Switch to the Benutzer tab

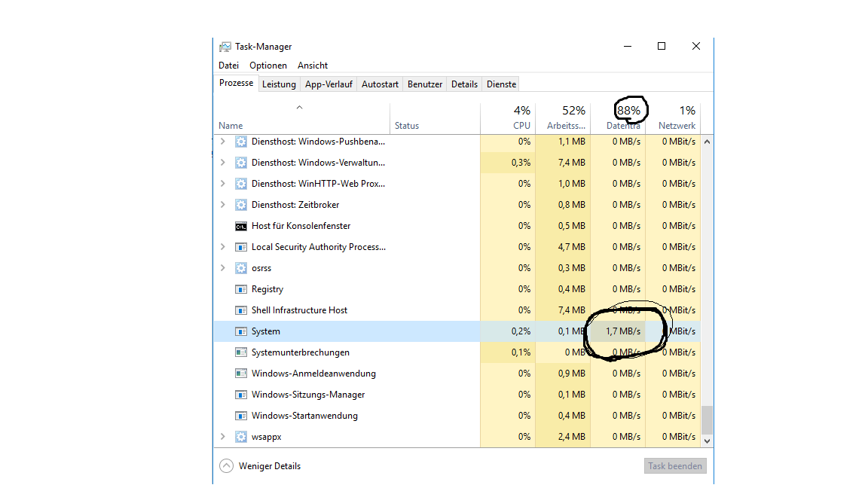point(425,84)
